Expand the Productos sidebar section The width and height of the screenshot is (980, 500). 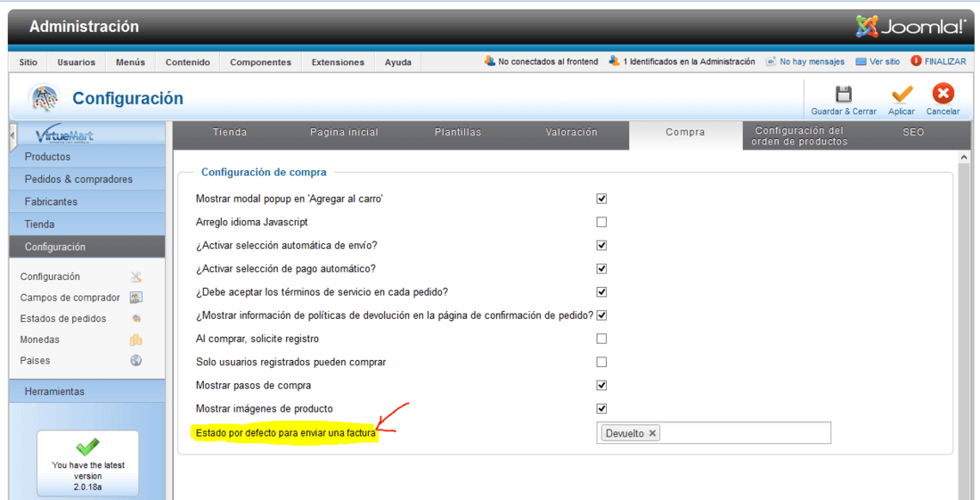(87, 157)
